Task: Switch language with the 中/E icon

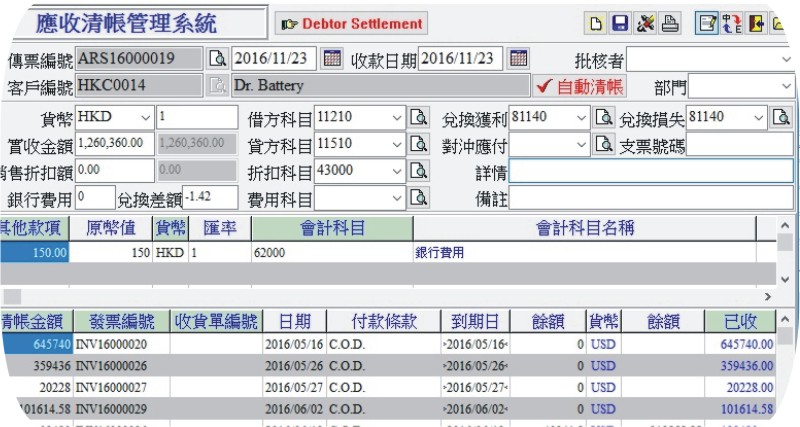Action: click(731, 23)
